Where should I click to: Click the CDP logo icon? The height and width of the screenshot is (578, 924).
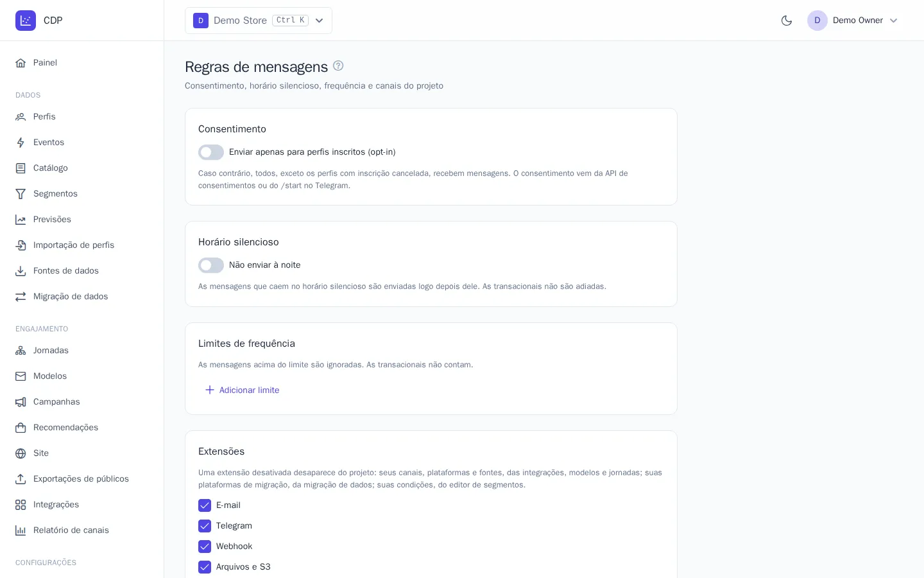click(x=26, y=21)
